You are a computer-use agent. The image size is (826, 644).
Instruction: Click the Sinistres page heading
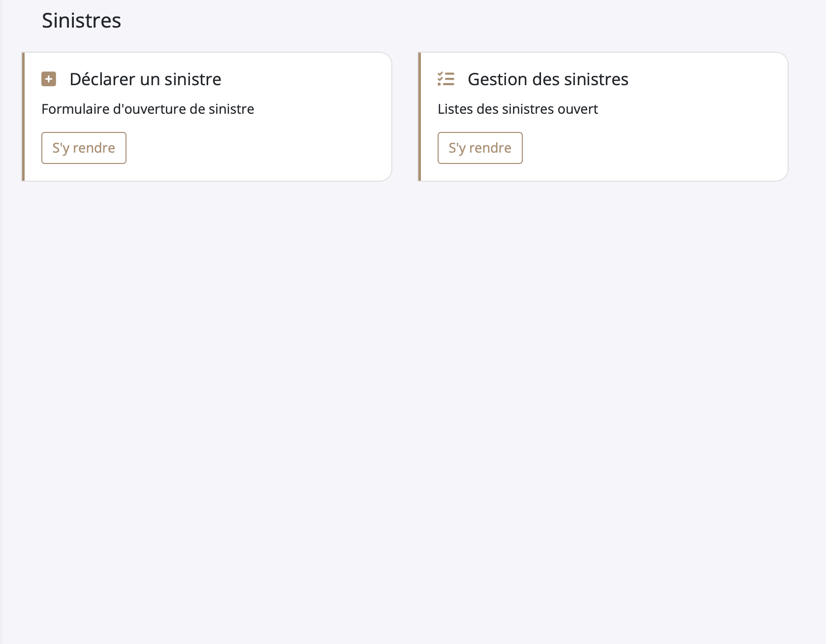[81, 21]
